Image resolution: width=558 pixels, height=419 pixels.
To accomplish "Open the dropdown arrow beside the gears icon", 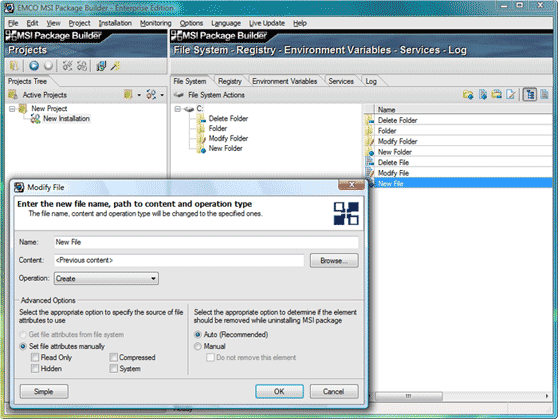I will click(x=162, y=95).
